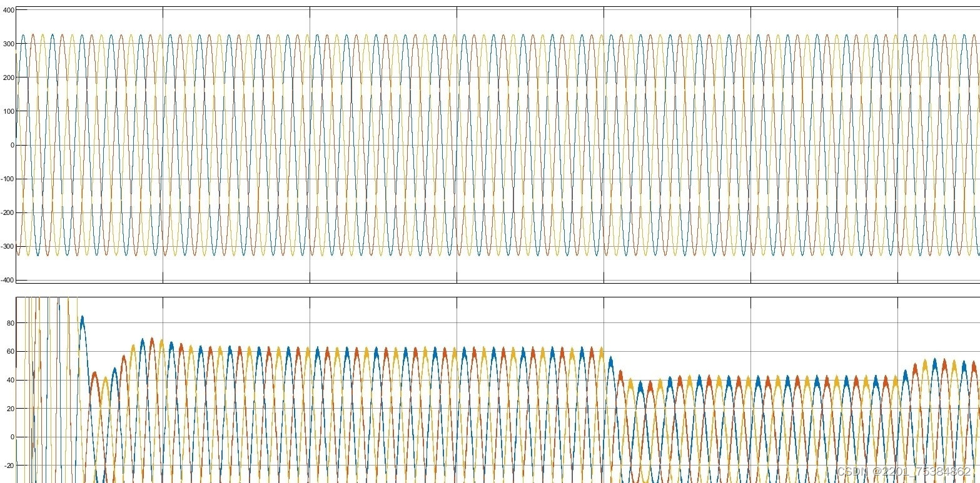This screenshot has height=483, width=980.
Task: Select the -300 axis label
Action: pos(6,246)
